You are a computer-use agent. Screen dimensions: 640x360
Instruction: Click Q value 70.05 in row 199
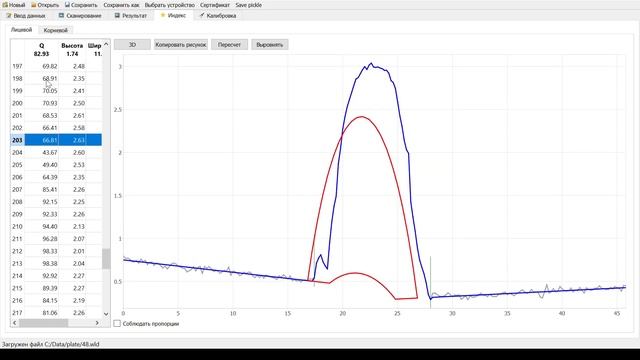[50, 91]
